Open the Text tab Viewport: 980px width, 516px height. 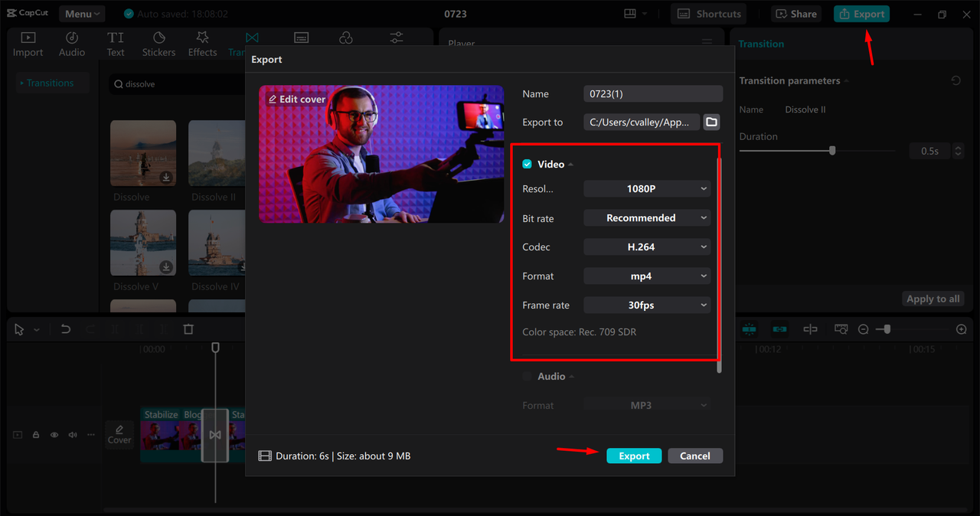click(116, 44)
